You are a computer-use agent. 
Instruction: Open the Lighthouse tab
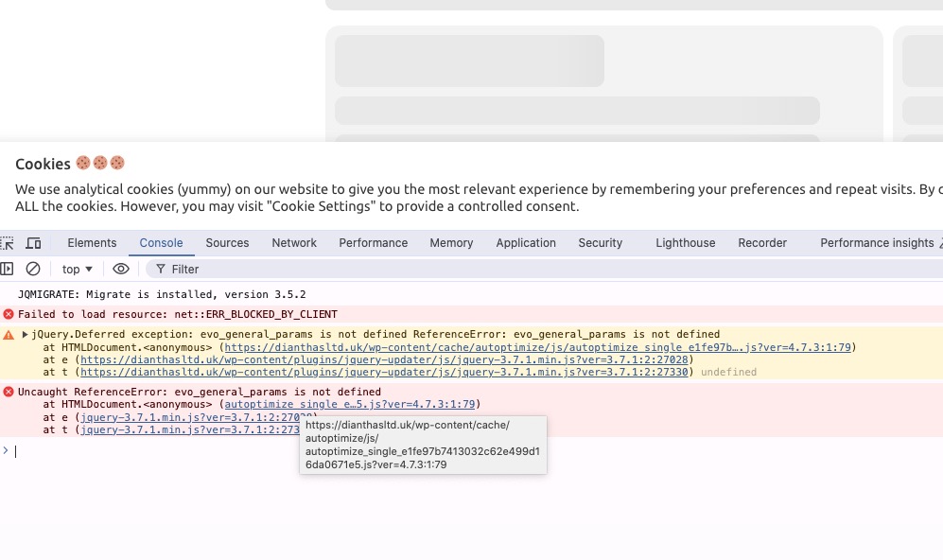686,243
